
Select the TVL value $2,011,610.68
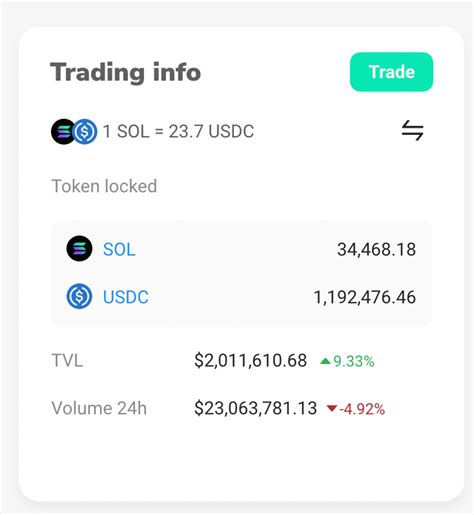pos(250,361)
